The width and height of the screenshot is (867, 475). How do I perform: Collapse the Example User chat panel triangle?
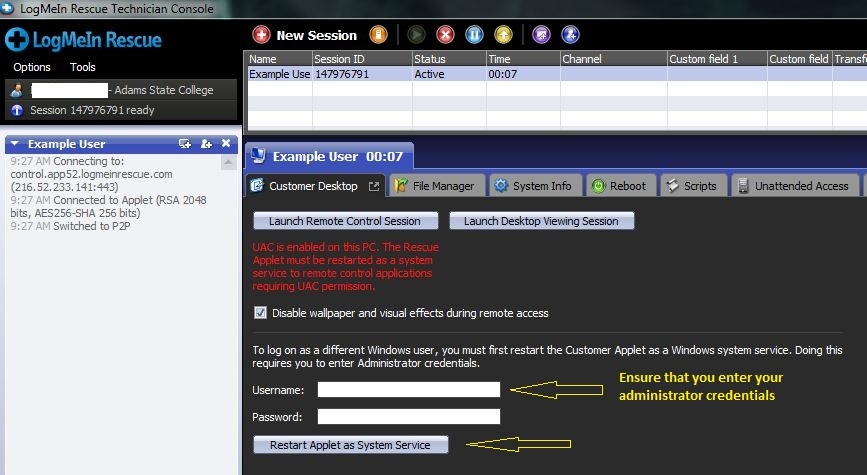pos(15,144)
